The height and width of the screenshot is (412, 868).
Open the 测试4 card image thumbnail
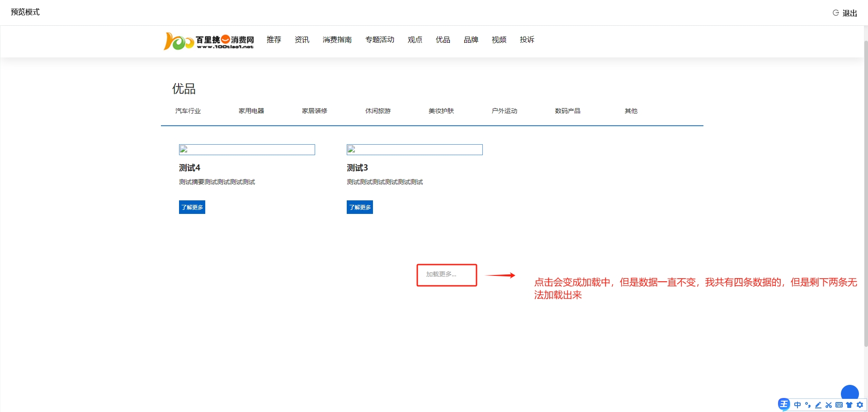[247, 150]
